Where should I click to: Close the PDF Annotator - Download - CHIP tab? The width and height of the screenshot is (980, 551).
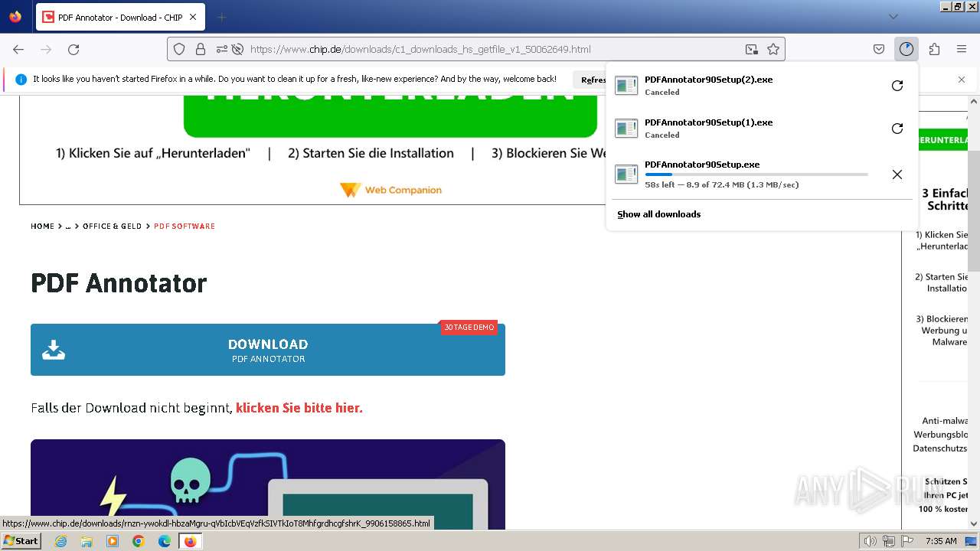coord(193,17)
